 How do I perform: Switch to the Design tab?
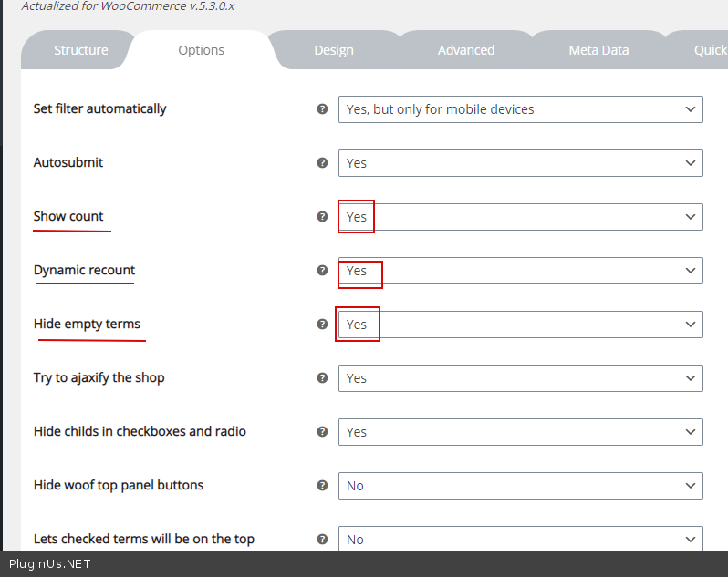334,50
